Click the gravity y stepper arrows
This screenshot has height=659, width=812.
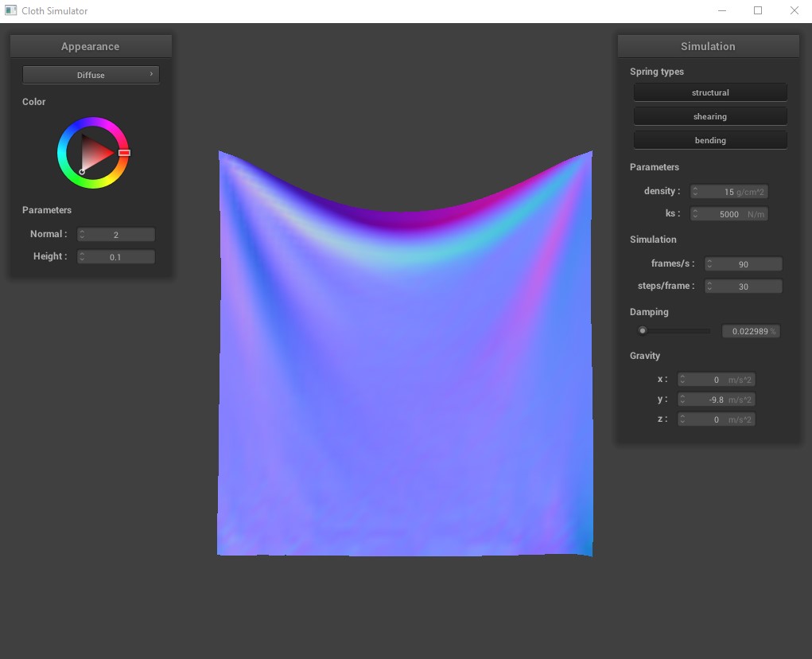coord(682,400)
